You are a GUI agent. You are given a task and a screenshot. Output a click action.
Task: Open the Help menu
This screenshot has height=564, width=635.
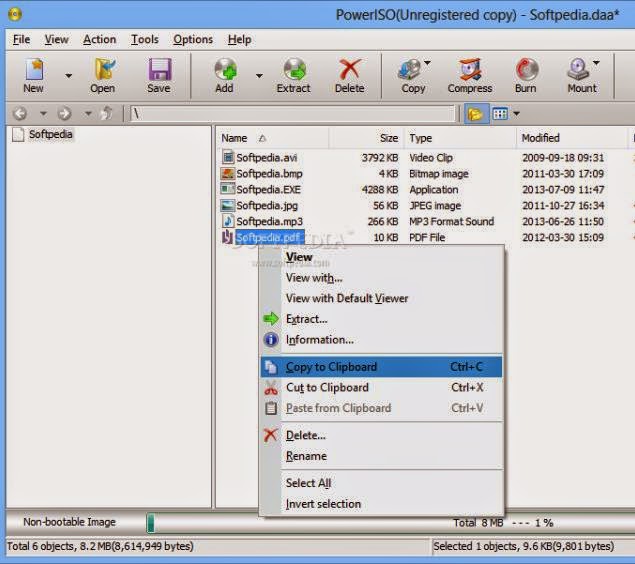(x=239, y=39)
